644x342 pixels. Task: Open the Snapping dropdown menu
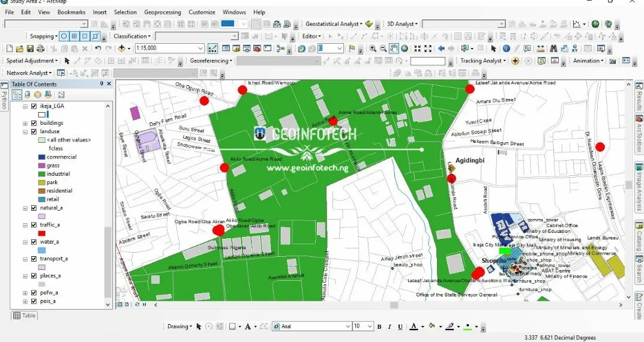click(x=44, y=36)
